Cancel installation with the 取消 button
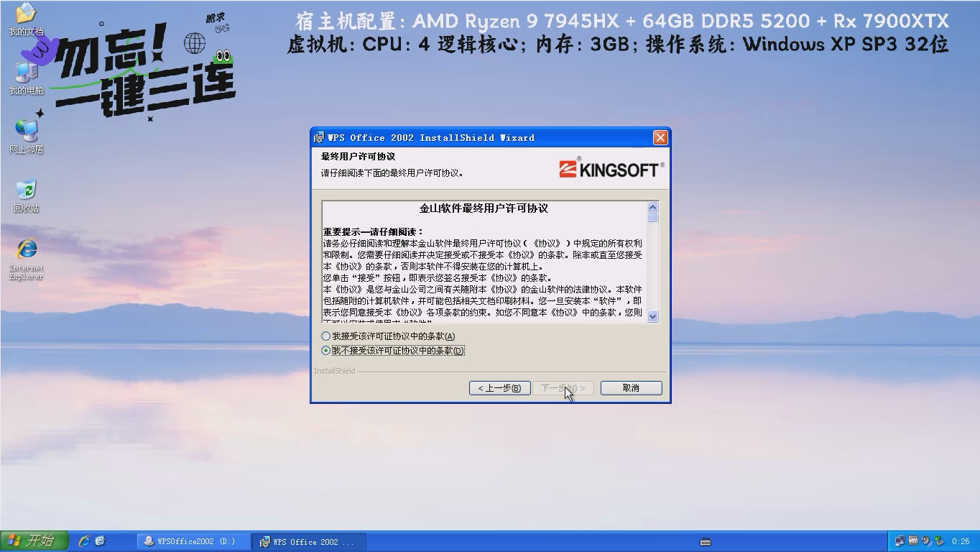Screen dimensions: 980x552 (631, 388)
